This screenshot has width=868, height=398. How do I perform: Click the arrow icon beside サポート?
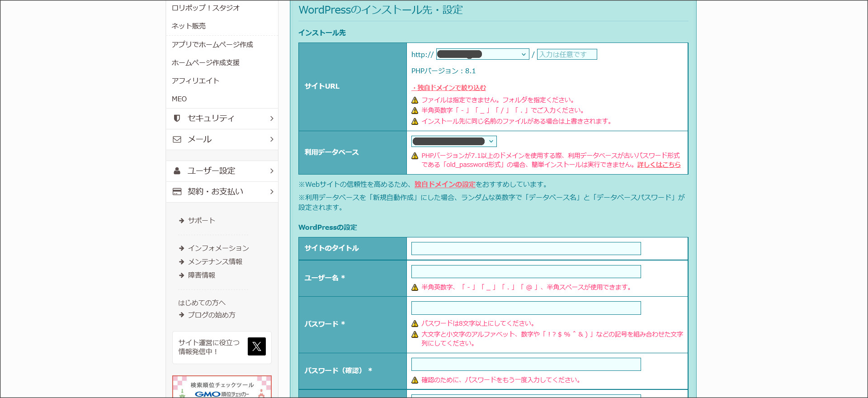pyautogui.click(x=181, y=221)
